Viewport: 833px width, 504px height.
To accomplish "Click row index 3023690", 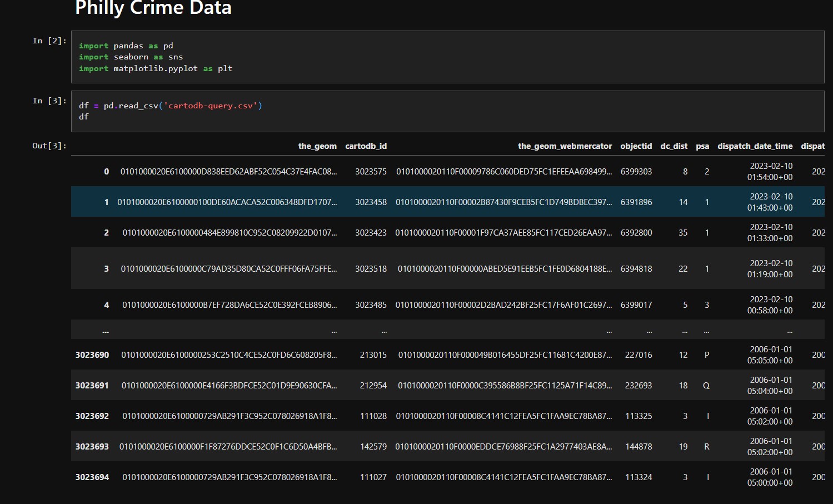I will pyautogui.click(x=92, y=355).
